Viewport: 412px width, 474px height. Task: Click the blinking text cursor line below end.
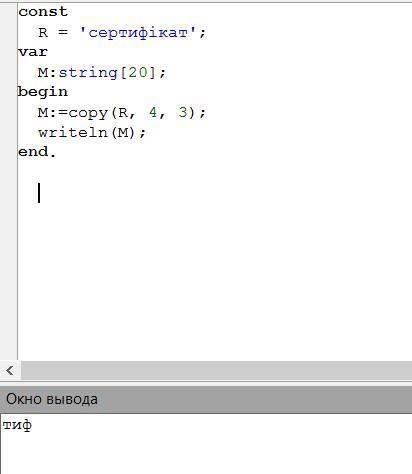[x=39, y=193]
